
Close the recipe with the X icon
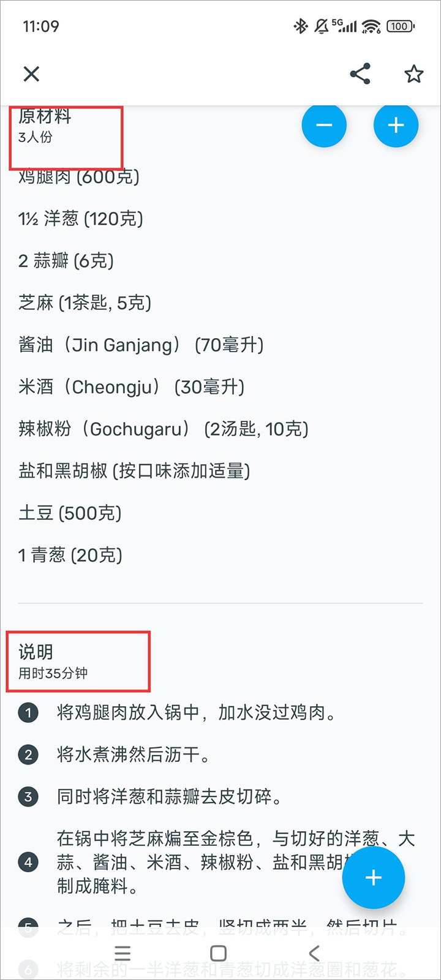tap(31, 74)
